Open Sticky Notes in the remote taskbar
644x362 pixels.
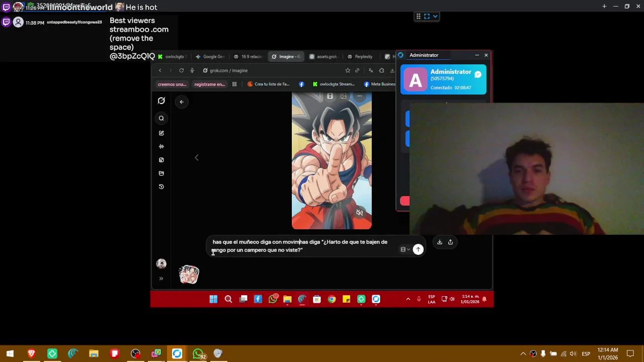(346, 300)
